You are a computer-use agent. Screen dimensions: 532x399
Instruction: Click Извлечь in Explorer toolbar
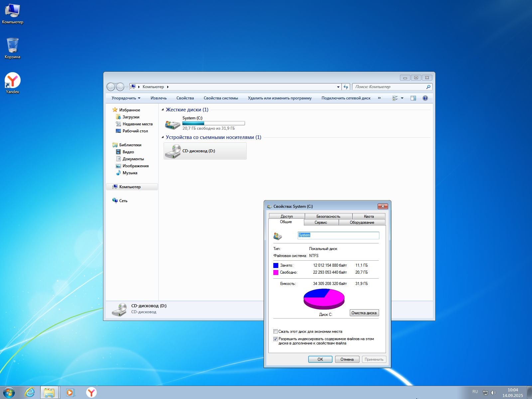tap(159, 98)
